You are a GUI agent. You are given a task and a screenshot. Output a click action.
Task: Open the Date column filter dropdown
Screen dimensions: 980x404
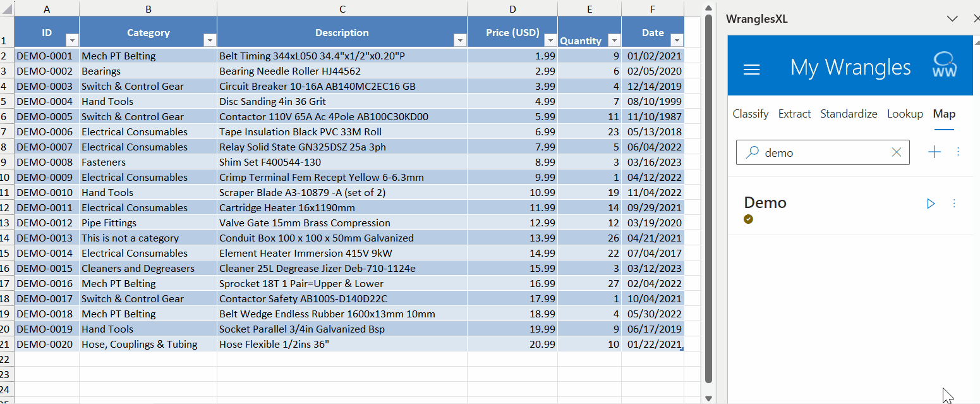coord(677,40)
